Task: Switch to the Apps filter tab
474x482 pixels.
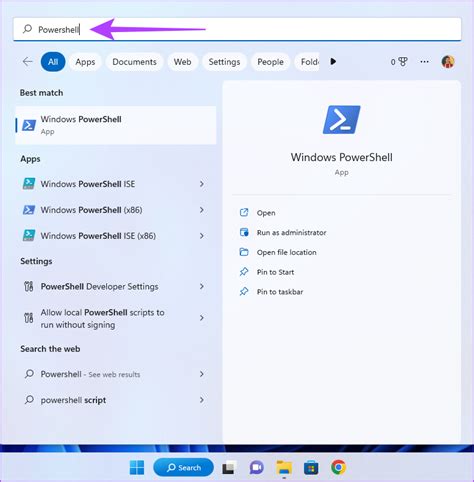Action: point(85,62)
